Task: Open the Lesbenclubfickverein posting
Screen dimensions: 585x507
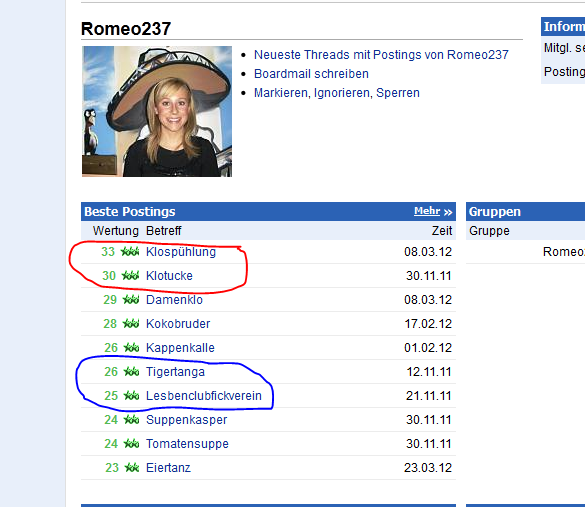Action: [x=204, y=395]
